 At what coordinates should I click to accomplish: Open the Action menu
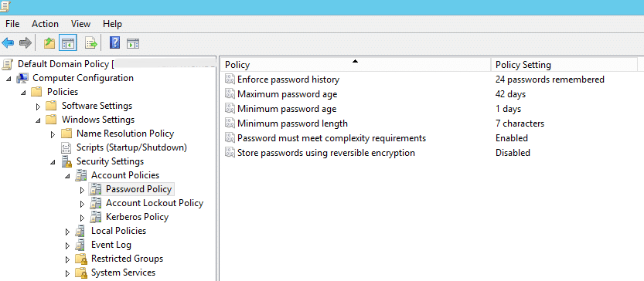click(45, 24)
